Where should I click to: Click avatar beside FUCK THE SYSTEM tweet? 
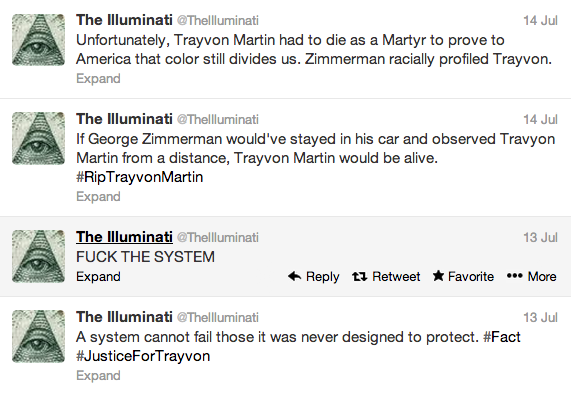38,256
